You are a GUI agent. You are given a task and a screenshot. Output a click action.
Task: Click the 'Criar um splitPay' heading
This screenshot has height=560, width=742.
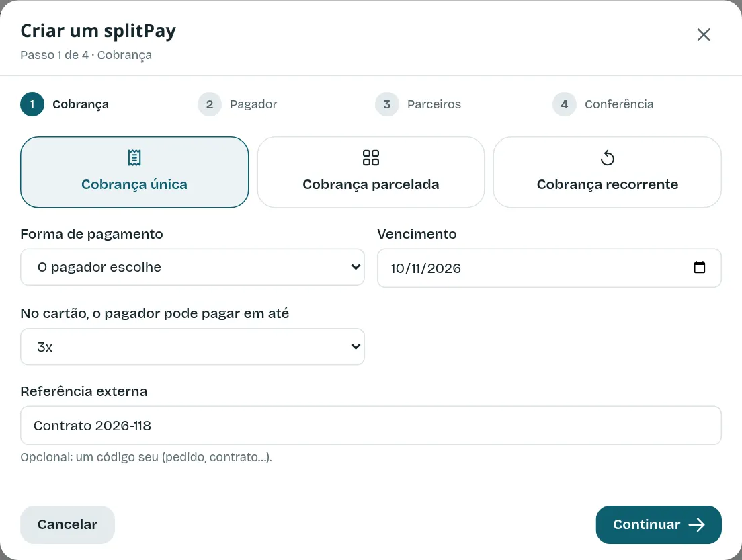pos(98,31)
